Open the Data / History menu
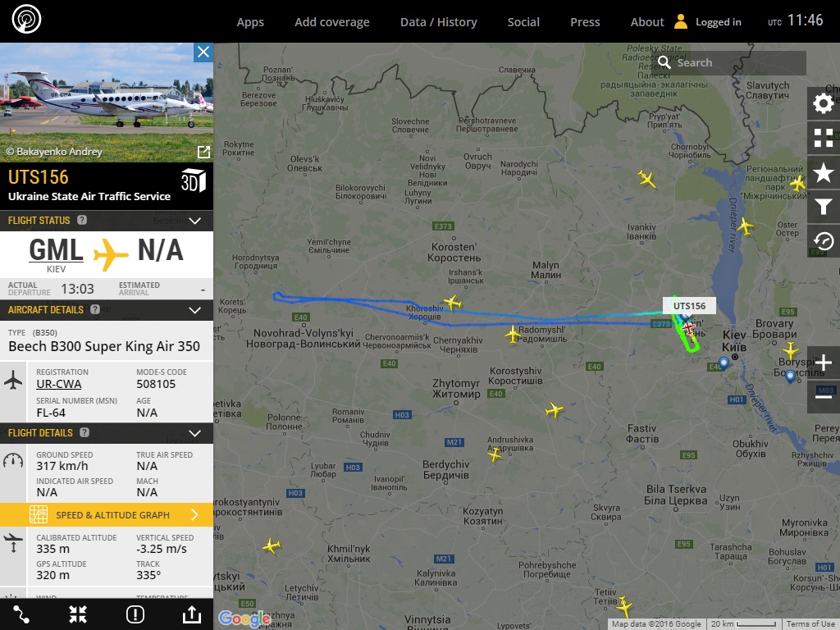Screen dimensions: 840x630 pos(439,22)
